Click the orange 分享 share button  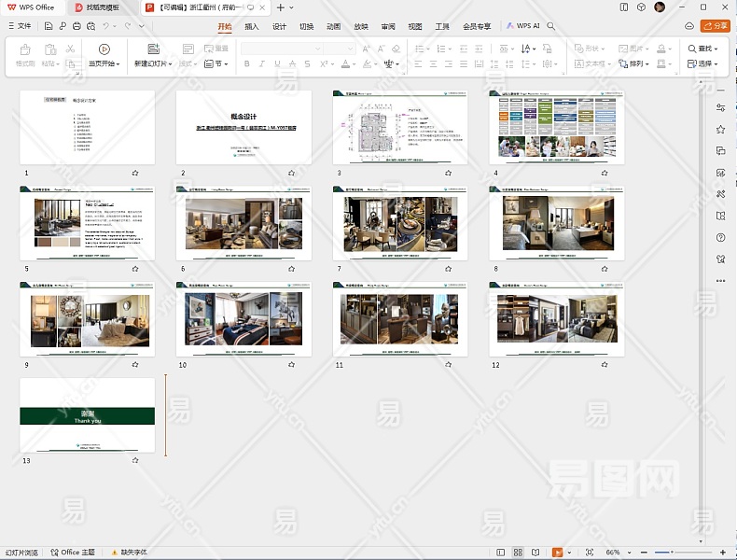715,26
